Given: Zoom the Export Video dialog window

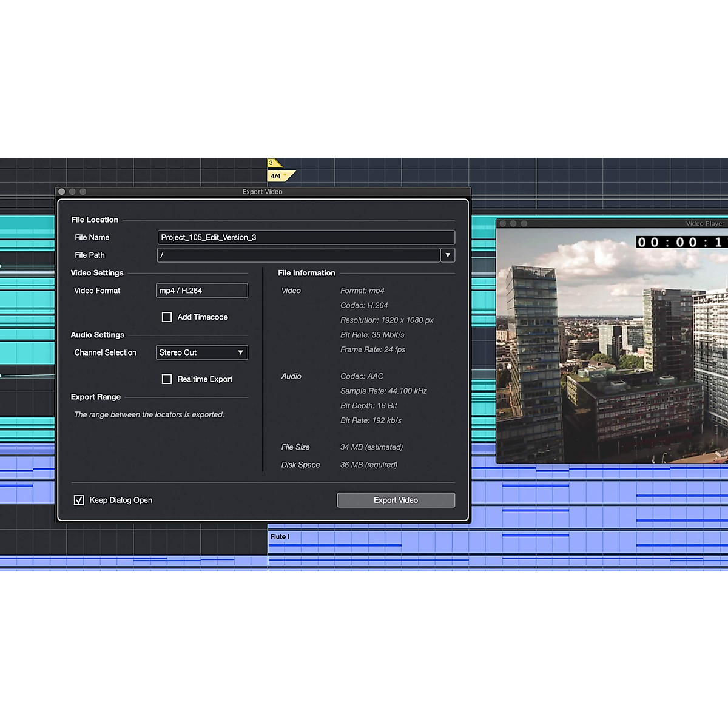Looking at the screenshot, I should [83, 192].
